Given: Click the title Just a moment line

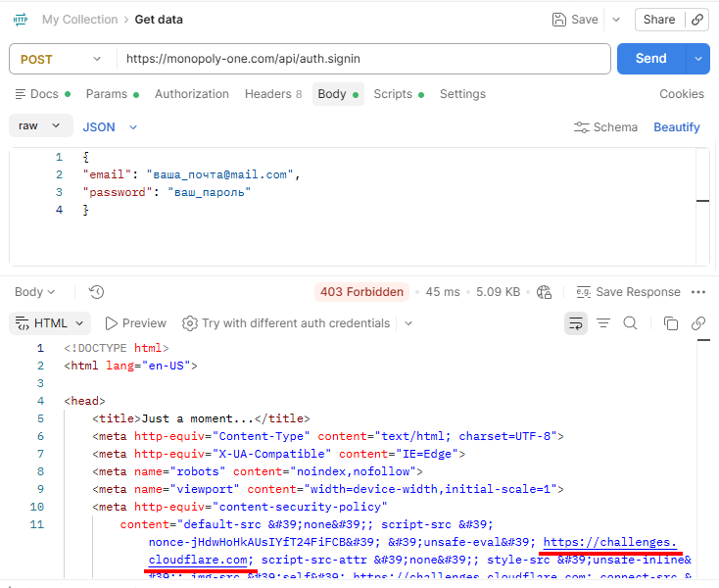Looking at the screenshot, I should point(201,418).
